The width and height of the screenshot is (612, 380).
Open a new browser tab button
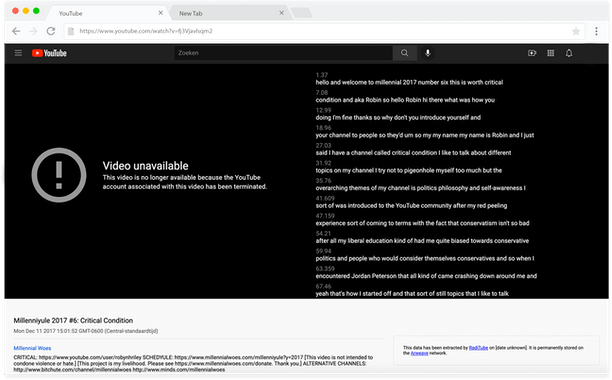pos(302,13)
